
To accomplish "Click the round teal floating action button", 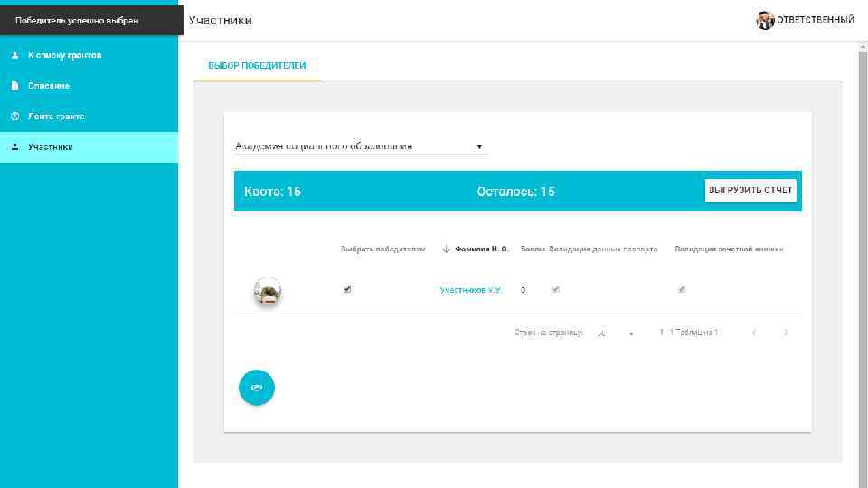I will tap(256, 388).
